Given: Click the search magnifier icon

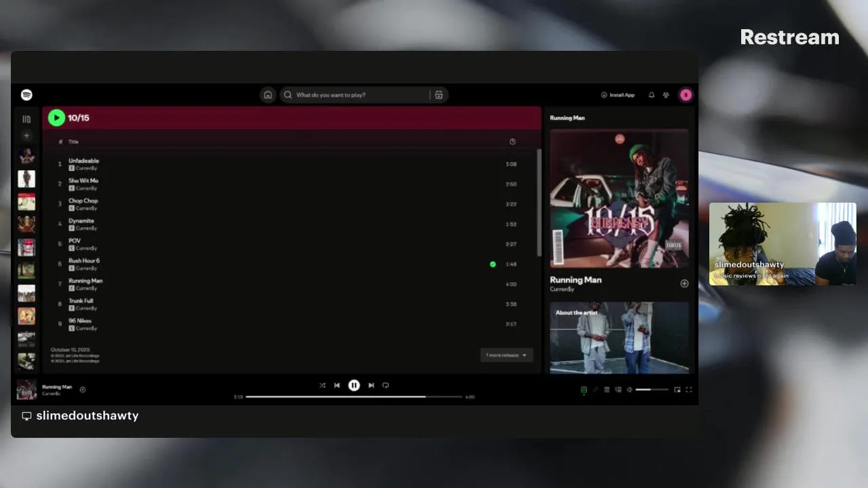Looking at the screenshot, I should click(x=288, y=95).
